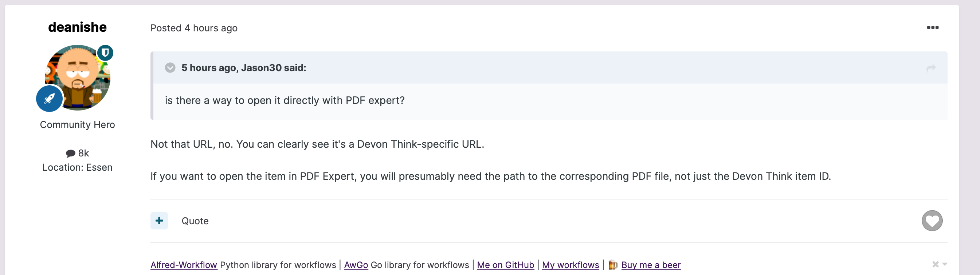Image resolution: width=980 pixels, height=275 pixels.
Task: Click the Posted 4 hours ago timestamp
Action: [x=194, y=28]
